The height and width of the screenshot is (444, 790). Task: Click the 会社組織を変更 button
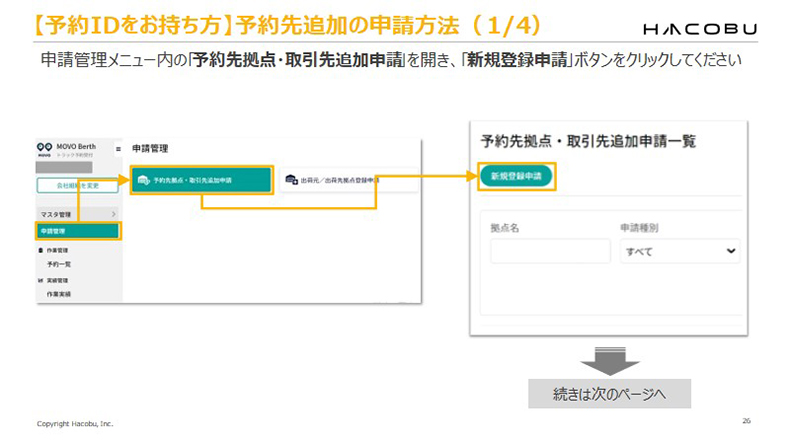[77, 186]
